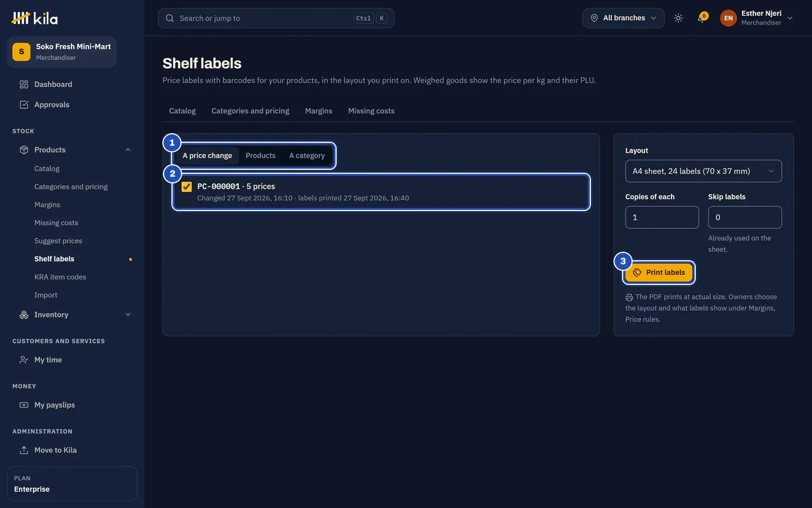Screen dimensions: 812x508
Task: Click the Skip labels input field
Action: (x=745, y=217)
